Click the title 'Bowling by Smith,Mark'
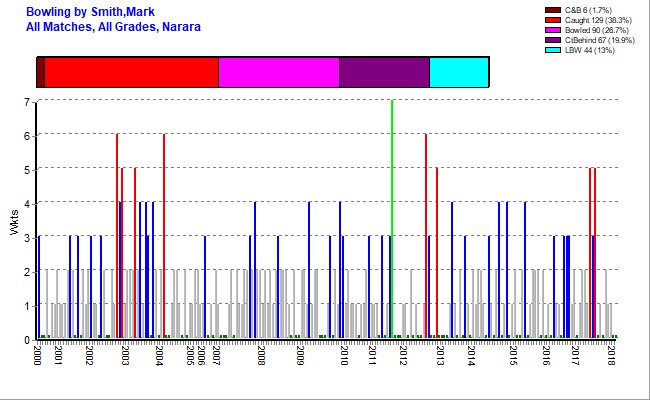This screenshot has height=400, width=650. click(x=90, y=11)
